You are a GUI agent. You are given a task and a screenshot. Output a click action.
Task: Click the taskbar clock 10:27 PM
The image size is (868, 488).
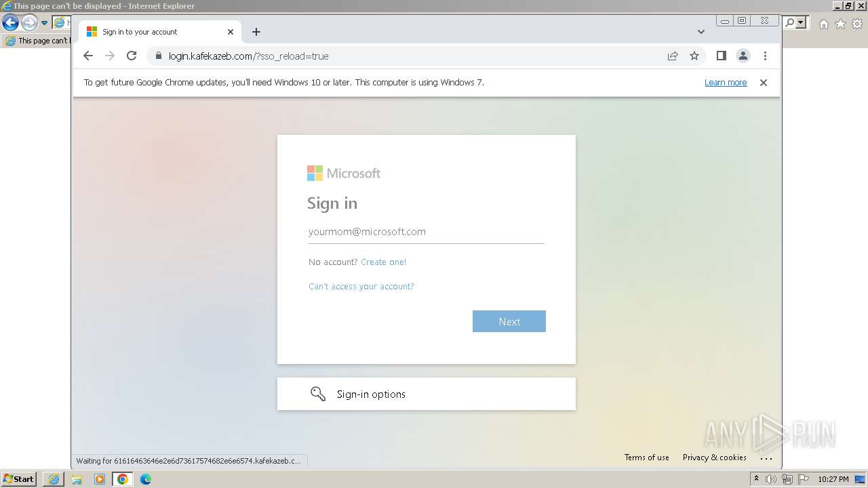click(833, 479)
